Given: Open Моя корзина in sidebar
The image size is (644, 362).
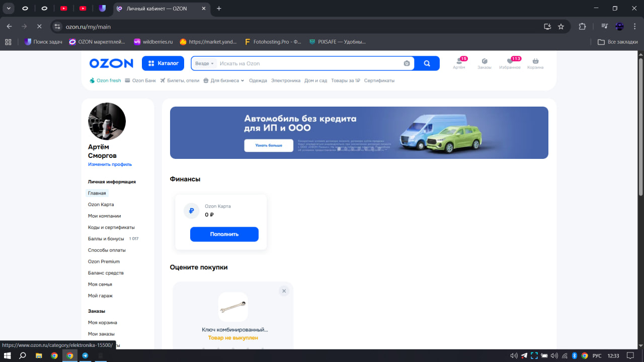Looking at the screenshot, I should tap(103, 322).
